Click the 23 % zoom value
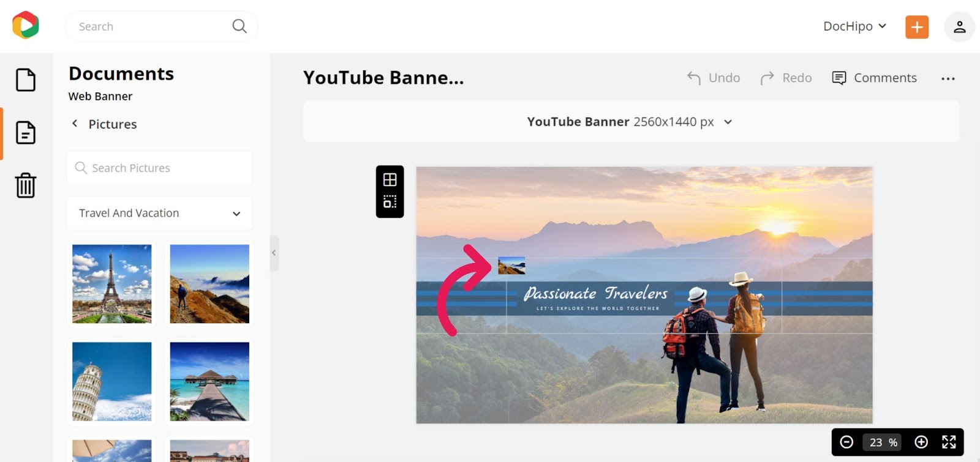Viewport: 980px width, 462px height. (883, 442)
